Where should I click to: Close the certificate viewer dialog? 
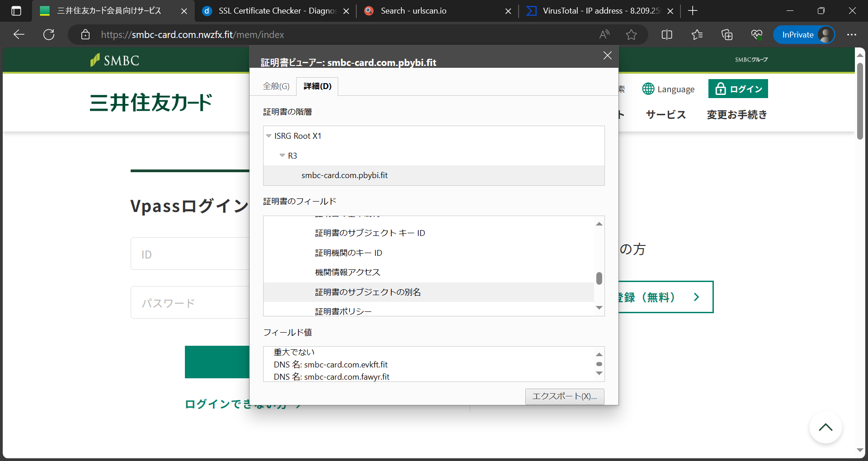pos(608,55)
